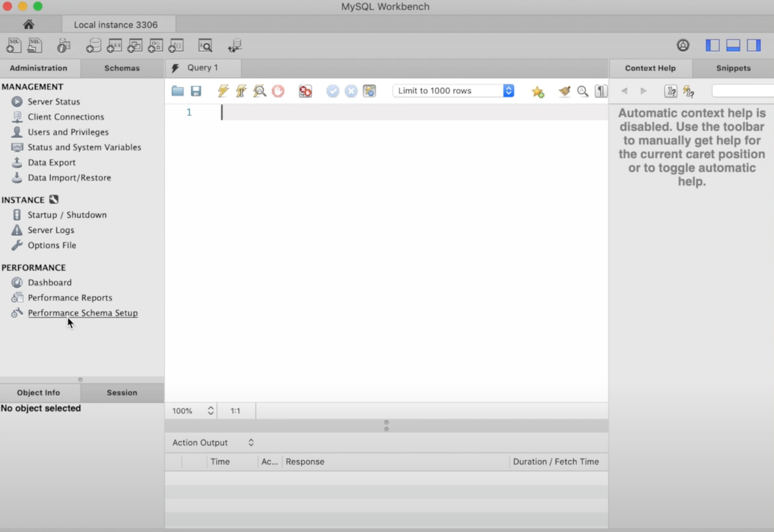Screen dimensions: 774x532
Task: Select the Object Info tab
Action: tap(38, 393)
